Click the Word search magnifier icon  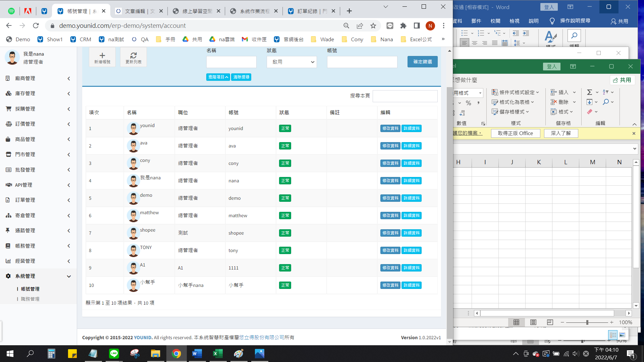574,36
